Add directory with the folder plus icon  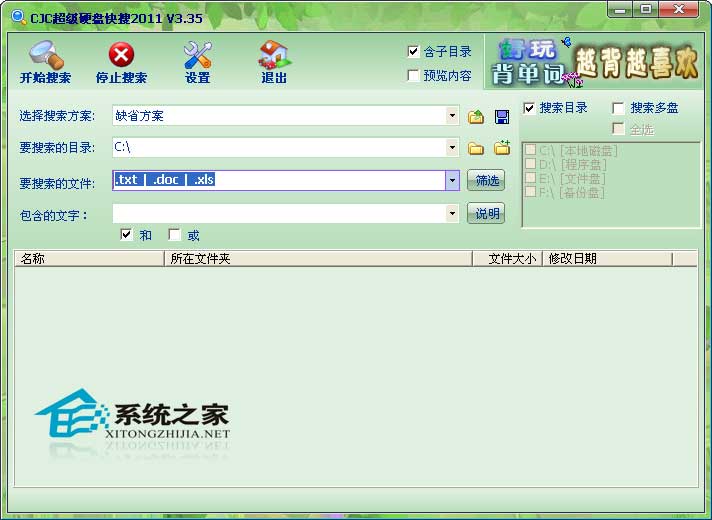click(x=502, y=148)
